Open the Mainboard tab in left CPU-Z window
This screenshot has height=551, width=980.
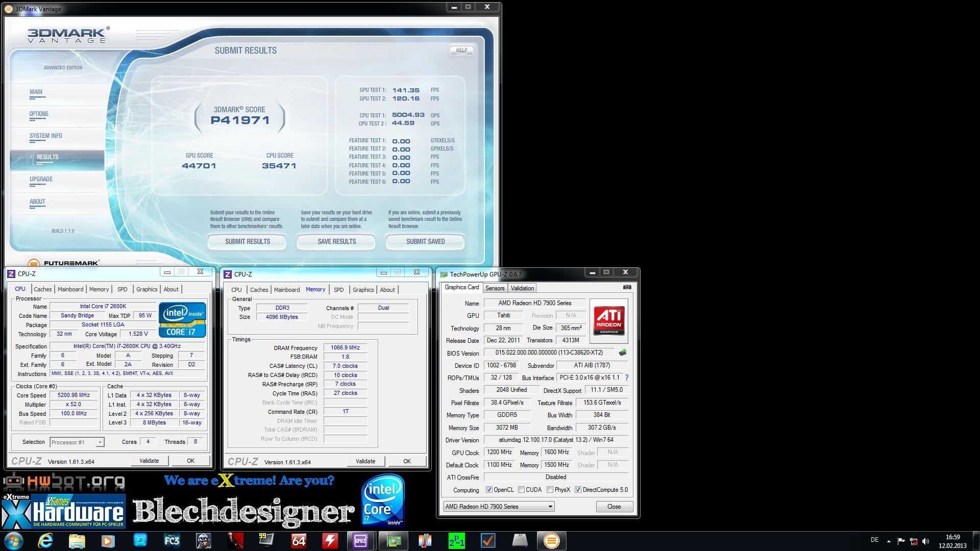click(70, 289)
